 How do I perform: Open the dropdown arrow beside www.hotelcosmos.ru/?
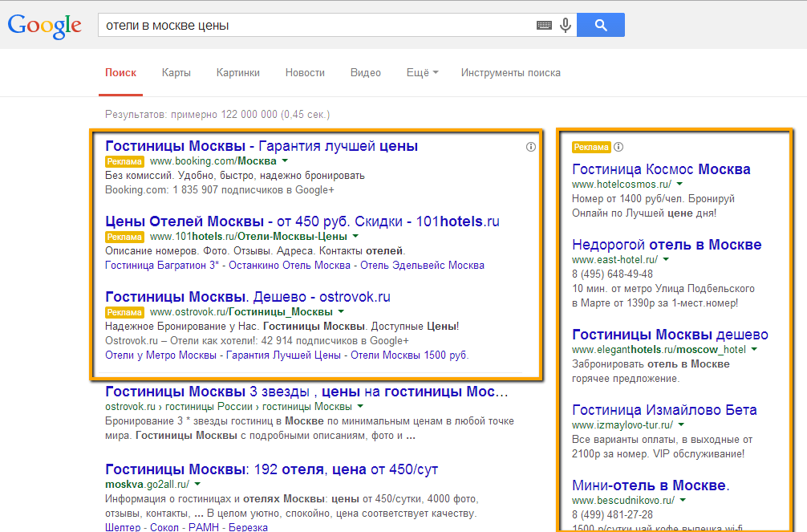(680, 184)
